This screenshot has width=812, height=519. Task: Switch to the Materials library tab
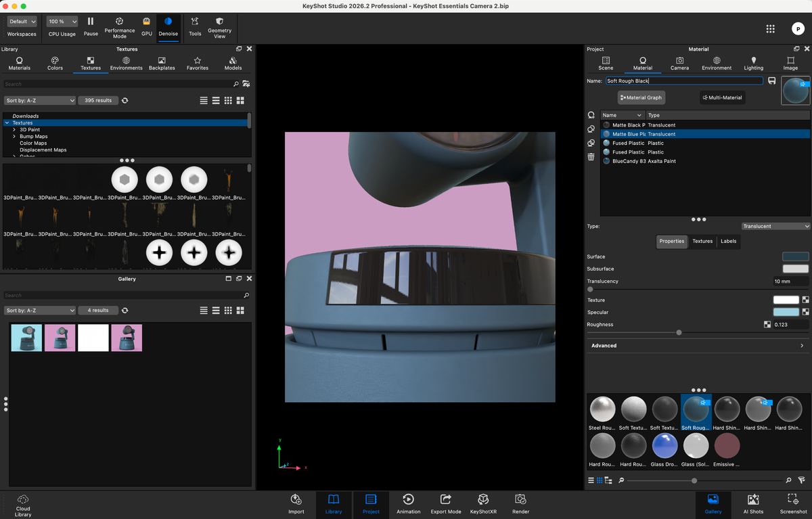click(20, 64)
